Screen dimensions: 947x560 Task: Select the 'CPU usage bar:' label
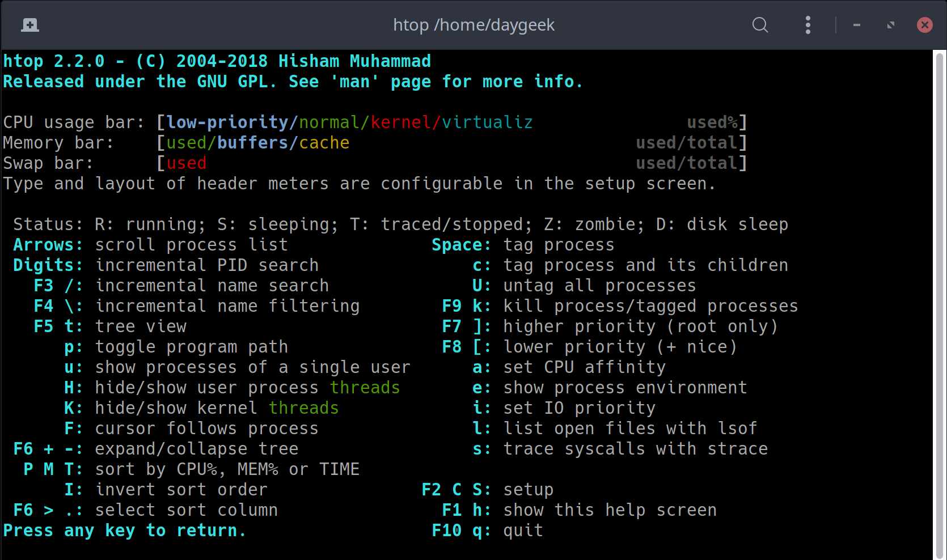(74, 122)
